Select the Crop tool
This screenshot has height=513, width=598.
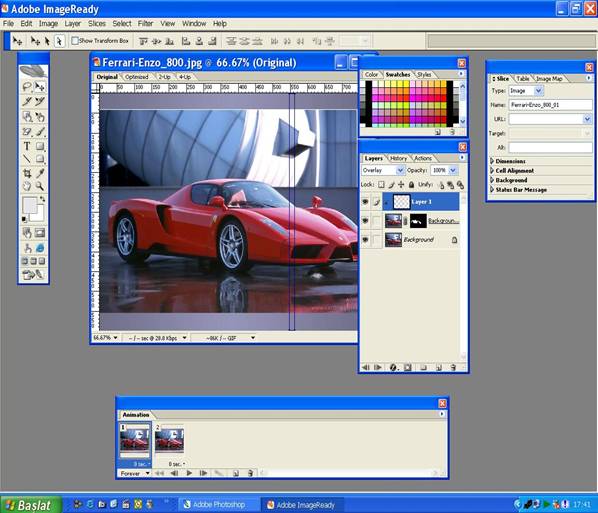27,173
